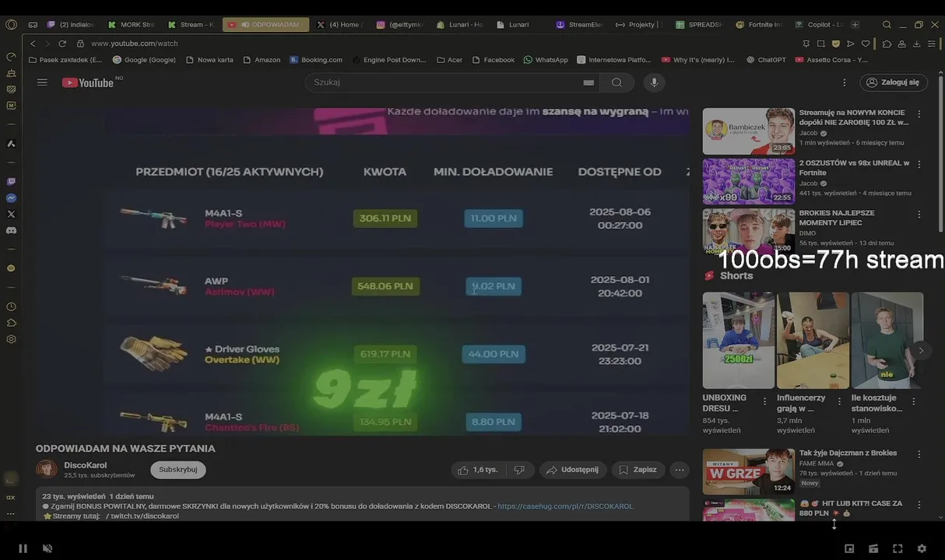Switch to the Copilot tab
This screenshot has height=560, width=945.
click(819, 25)
